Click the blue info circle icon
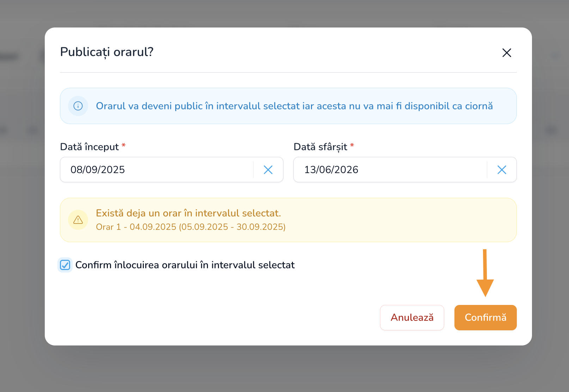Image resolution: width=569 pixels, height=392 pixels. point(78,106)
